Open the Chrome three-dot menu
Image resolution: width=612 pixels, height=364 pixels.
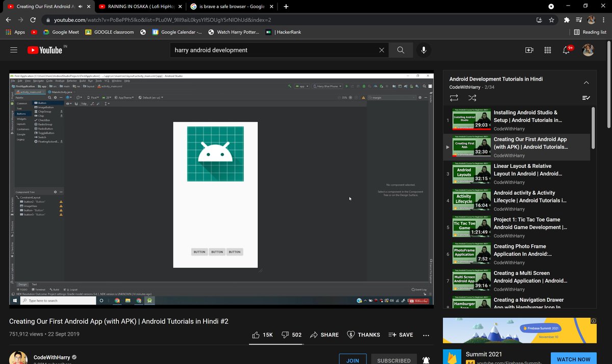coord(604,20)
